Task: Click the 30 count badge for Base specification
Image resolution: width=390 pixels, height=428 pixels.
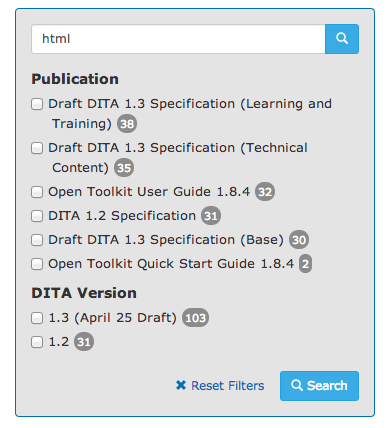Action: tap(299, 240)
